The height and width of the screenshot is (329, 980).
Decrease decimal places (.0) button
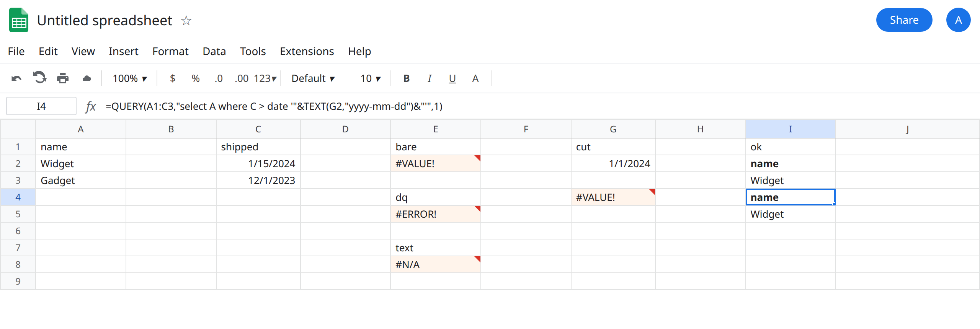click(x=219, y=78)
